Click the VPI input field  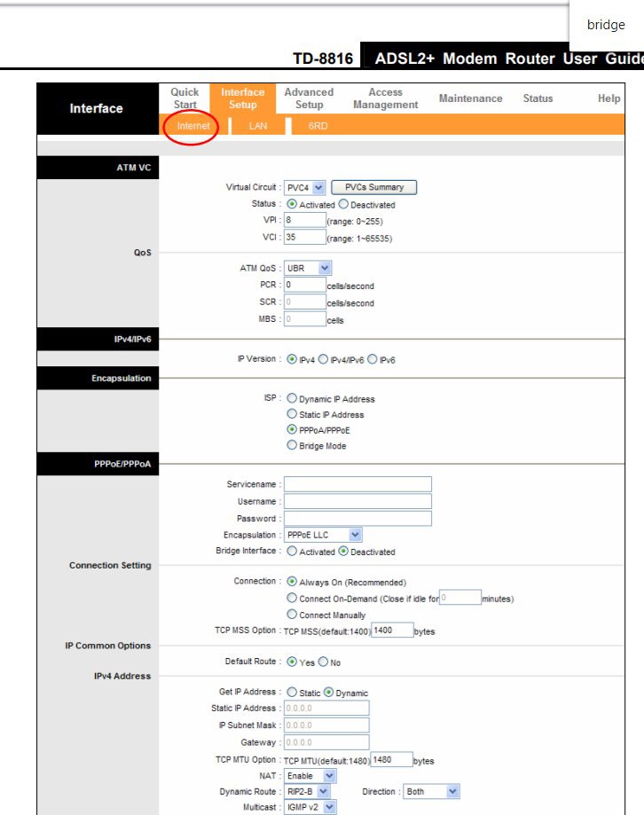click(x=304, y=220)
